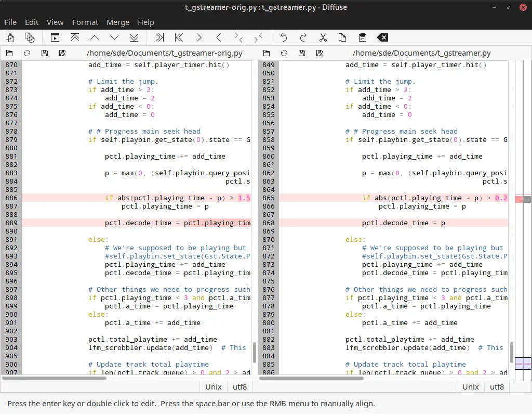This screenshot has height=414, width=532.
Task: Click 'lfm_scrobbler.update(add_time)' on right line 883
Action: 407,348
